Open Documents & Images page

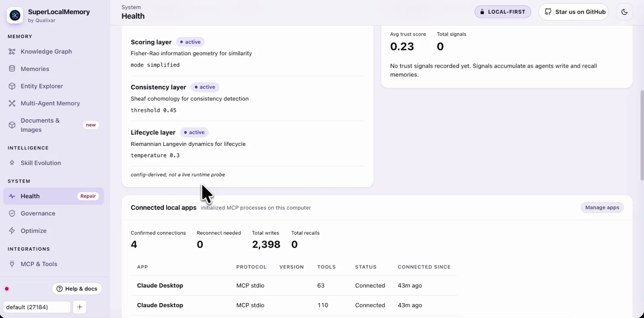[x=54, y=125]
